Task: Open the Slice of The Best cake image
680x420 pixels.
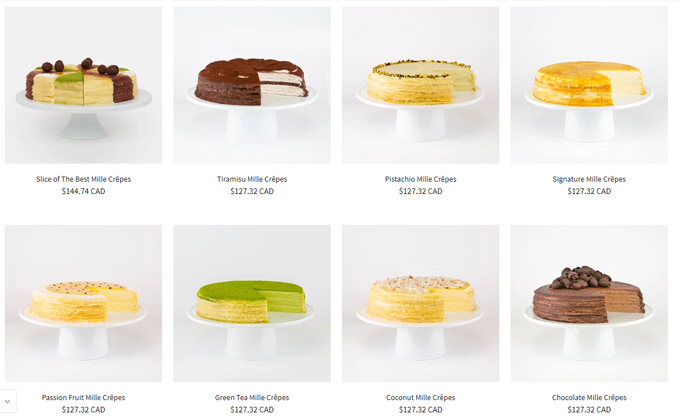Action: click(83, 85)
